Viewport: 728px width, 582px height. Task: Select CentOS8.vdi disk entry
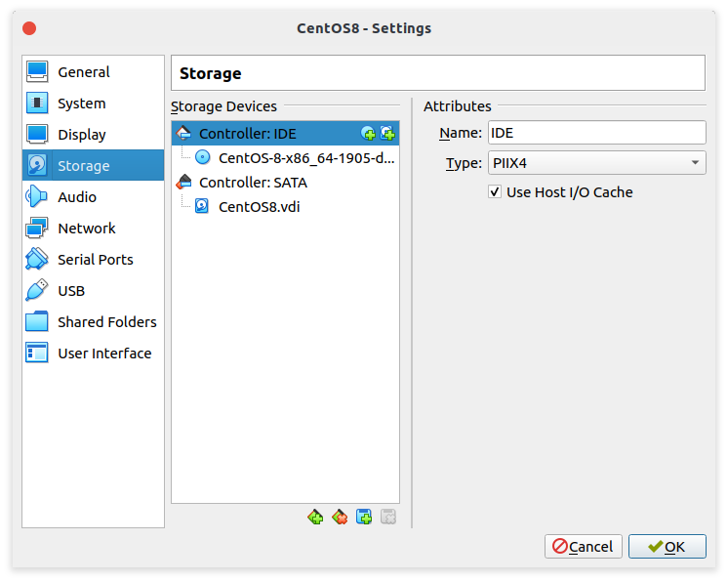point(259,207)
